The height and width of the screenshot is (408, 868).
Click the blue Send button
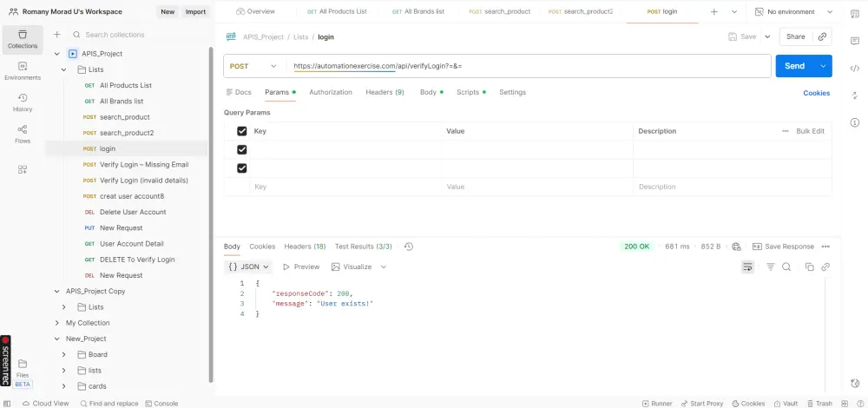pos(795,66)
